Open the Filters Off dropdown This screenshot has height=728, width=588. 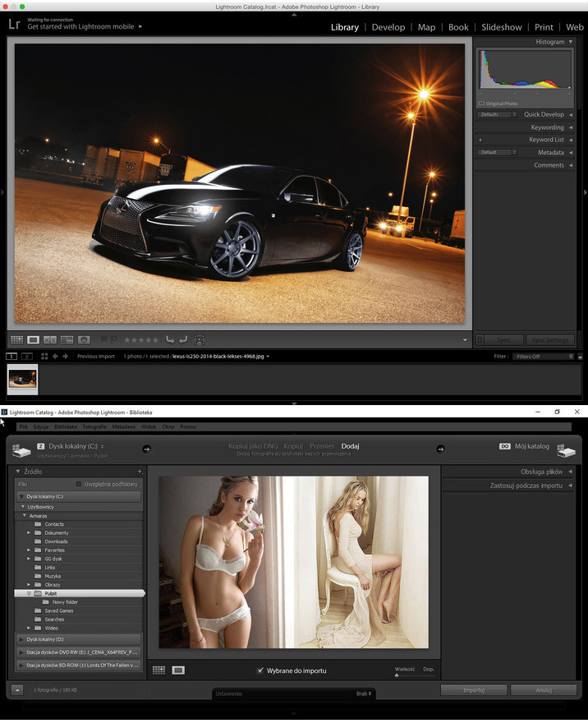[x=543, y=357]
